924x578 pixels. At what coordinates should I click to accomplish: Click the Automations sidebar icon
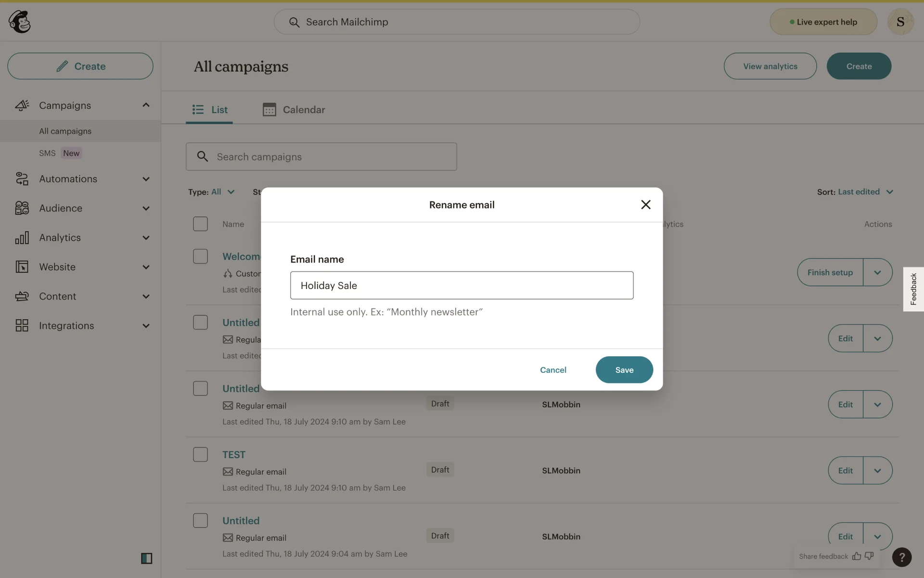(22, 179)
